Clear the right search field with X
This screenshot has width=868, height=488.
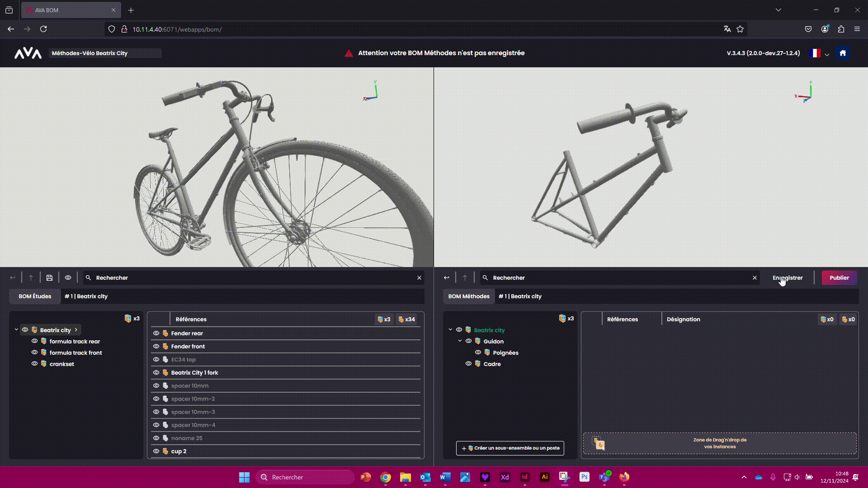755,278
